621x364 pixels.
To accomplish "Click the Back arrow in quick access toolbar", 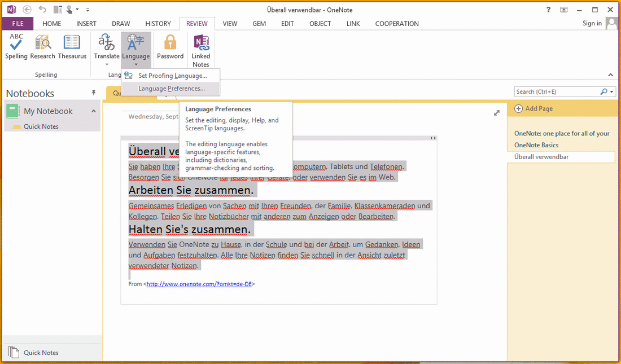I will click(x=27, y=10).
